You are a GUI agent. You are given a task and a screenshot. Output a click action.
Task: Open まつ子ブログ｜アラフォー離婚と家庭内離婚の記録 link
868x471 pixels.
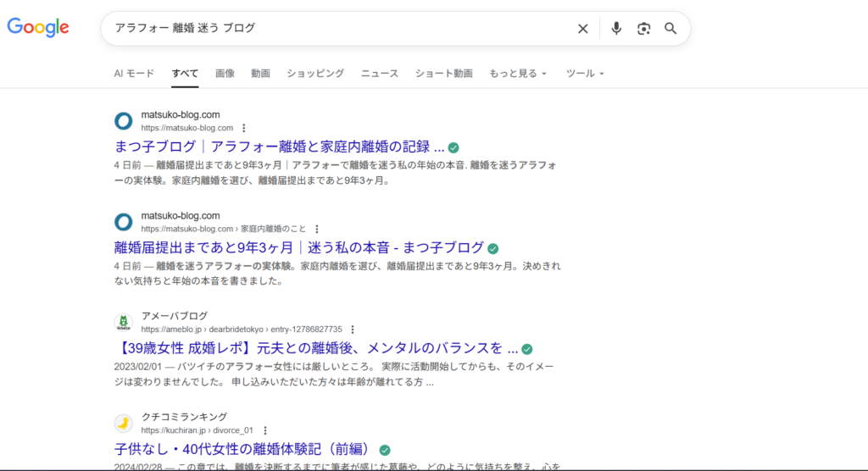coord(279,147)
